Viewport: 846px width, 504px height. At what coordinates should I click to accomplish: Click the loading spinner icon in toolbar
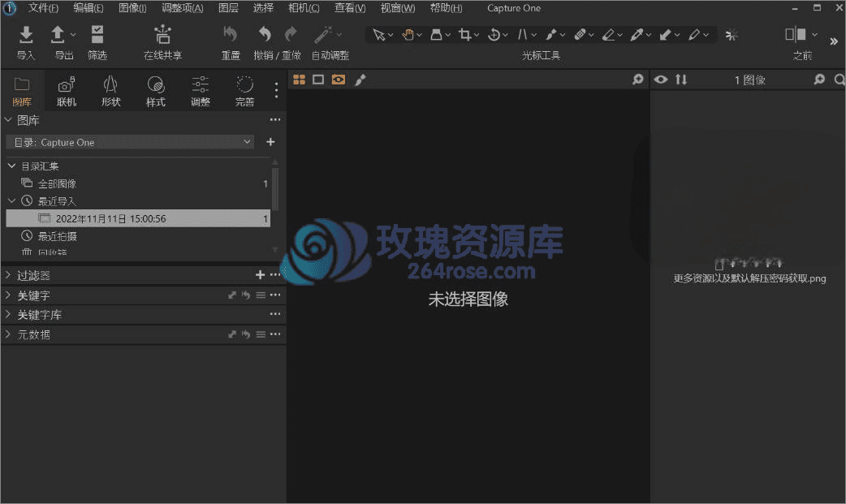point(731,35)
